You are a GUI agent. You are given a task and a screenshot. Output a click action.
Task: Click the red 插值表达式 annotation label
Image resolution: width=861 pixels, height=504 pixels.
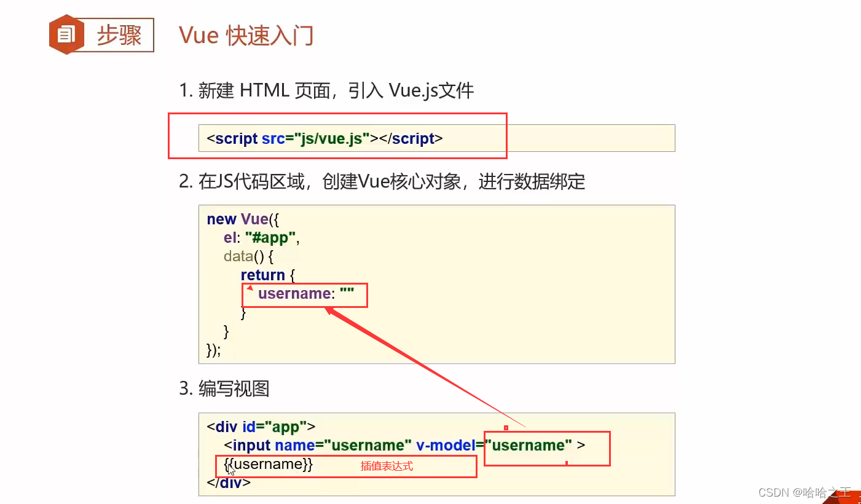(387, 466)
